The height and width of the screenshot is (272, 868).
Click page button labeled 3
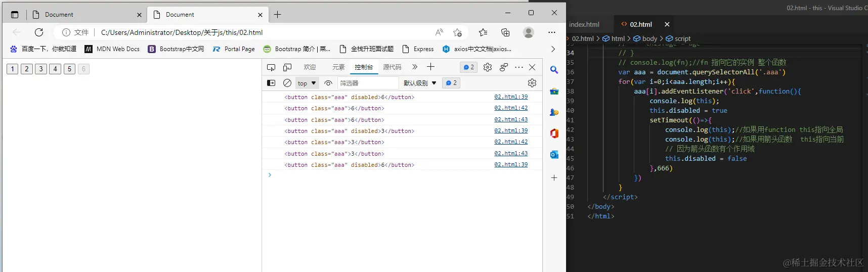41,69
